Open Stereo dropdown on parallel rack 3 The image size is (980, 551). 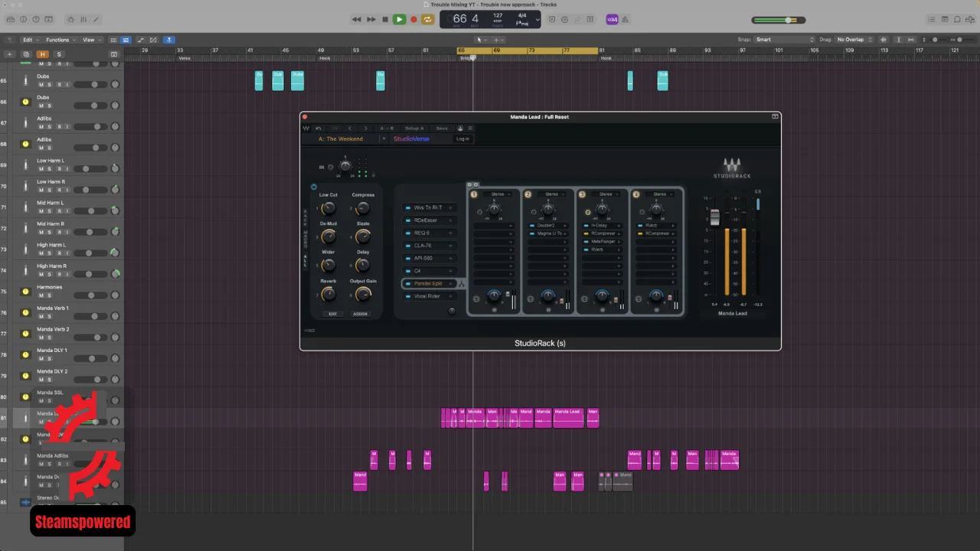[x=606, y=194]
